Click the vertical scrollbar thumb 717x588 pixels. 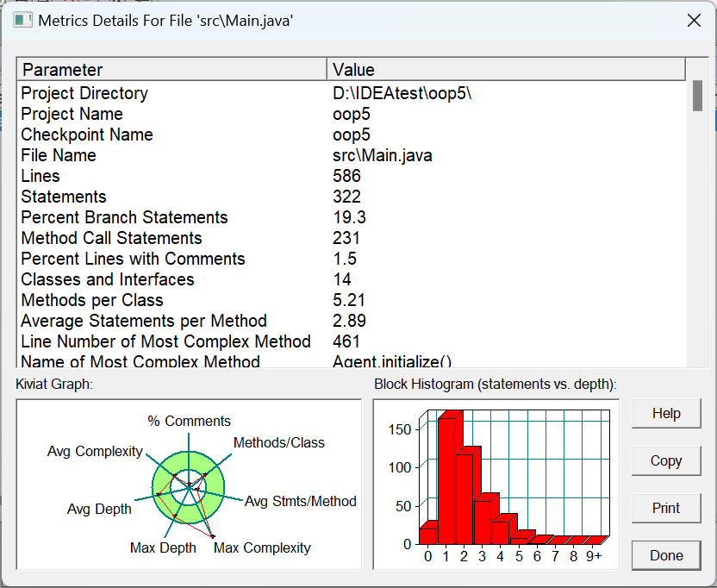[697, 96]
